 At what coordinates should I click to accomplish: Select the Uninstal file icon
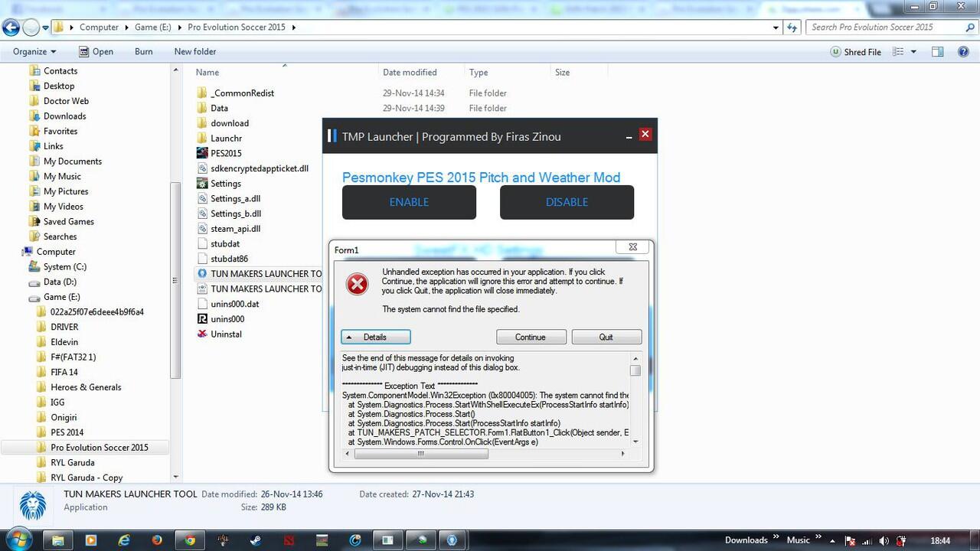202,334
